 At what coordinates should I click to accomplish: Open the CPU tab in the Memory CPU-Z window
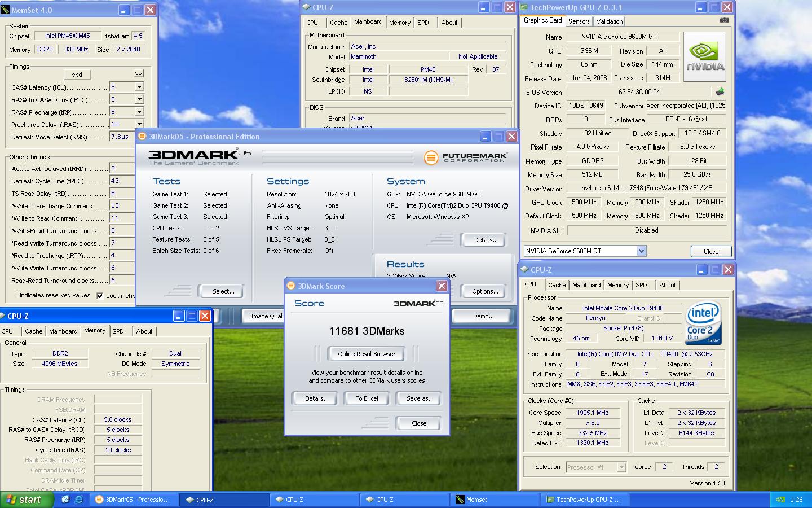click(7, 331)
